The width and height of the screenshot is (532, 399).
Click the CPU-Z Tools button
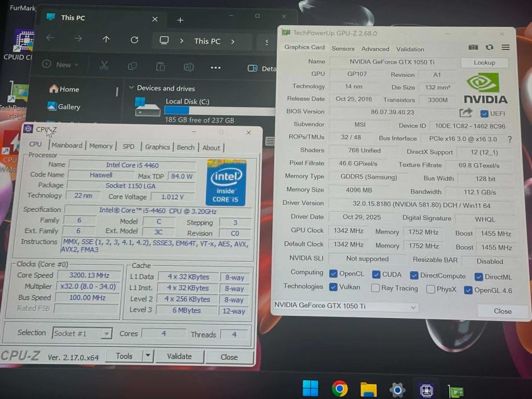coord(124,356)
